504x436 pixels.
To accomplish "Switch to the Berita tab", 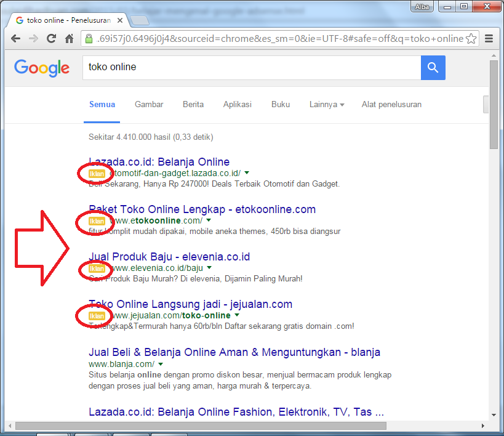I will (193, 105).
